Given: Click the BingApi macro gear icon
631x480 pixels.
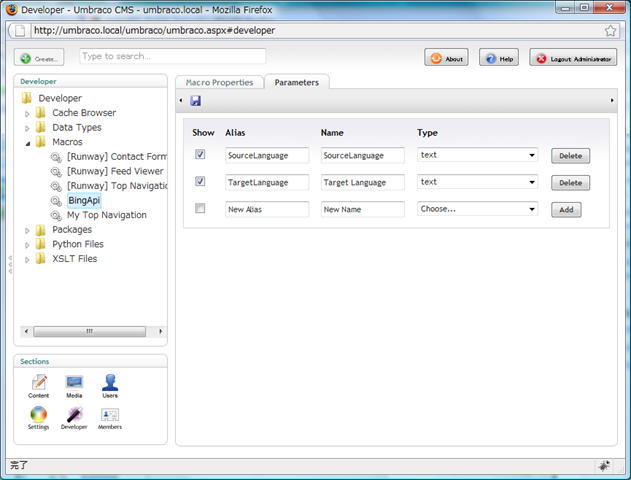Looking at the screenshot, I should [56, 200].
